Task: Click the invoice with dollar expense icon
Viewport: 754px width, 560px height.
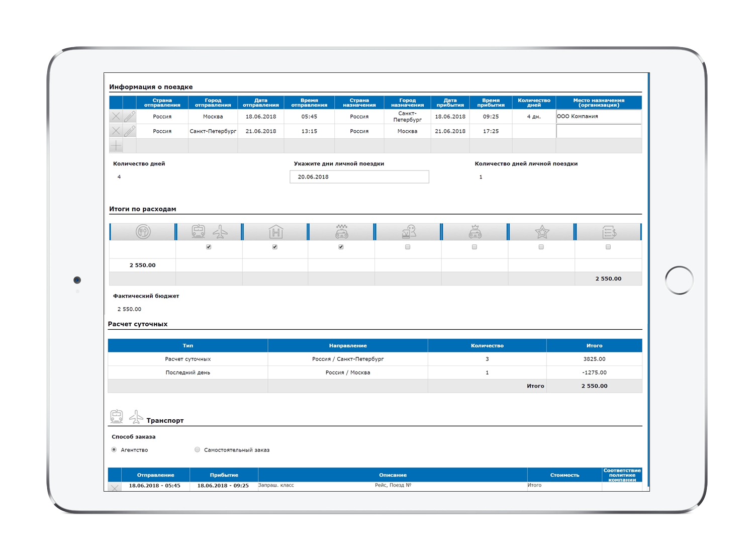Action: [609, 232]
